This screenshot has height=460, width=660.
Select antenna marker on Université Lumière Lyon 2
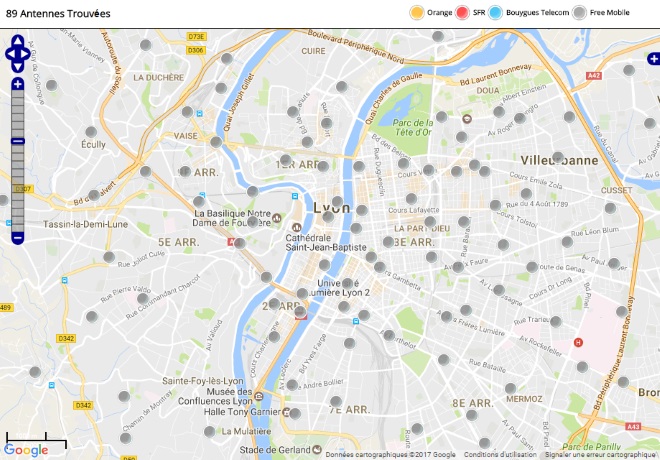click(347, 283)
